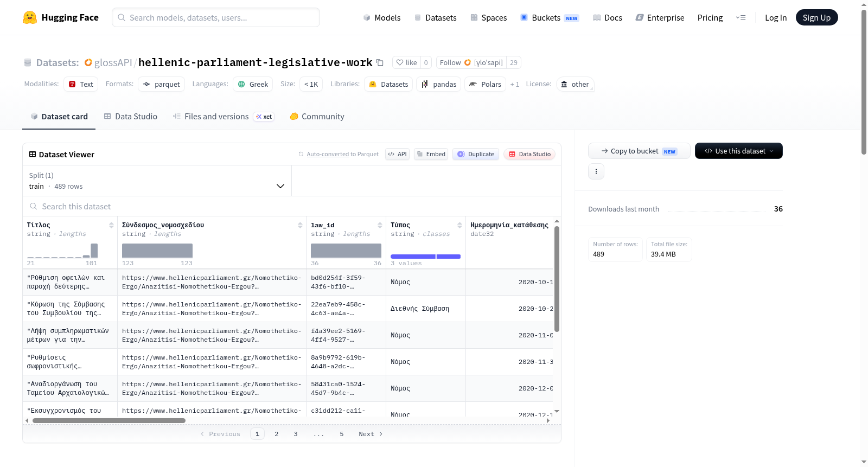Open Docs in top navigation
Image resolution: width=868 pixels, height=467 pixels.
point(608,17)
